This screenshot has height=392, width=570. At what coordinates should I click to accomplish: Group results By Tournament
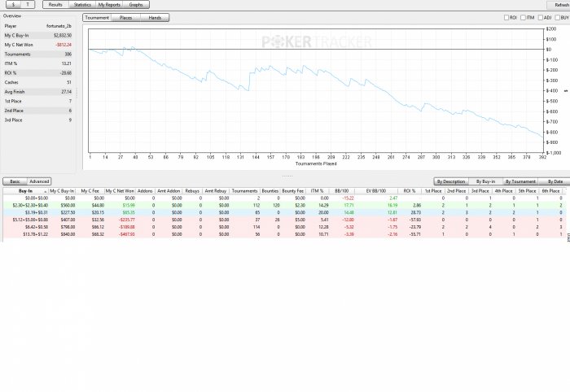(520, 181)
